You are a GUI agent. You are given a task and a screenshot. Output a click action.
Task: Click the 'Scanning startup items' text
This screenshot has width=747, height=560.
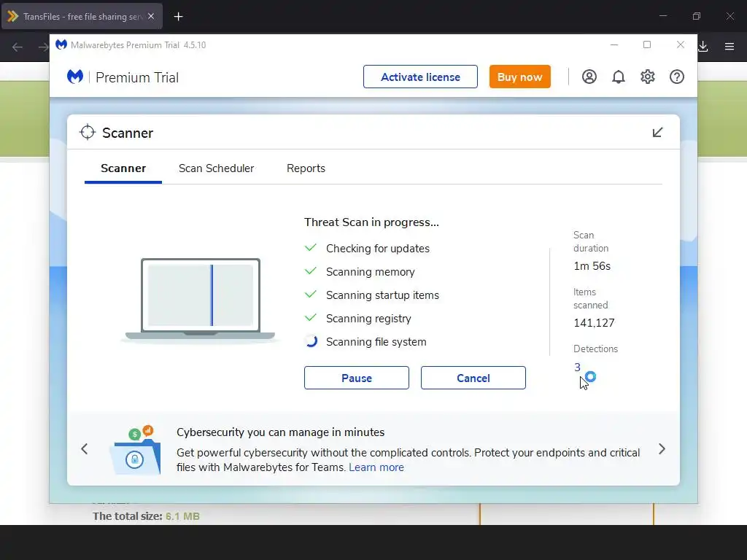point(382,295)
